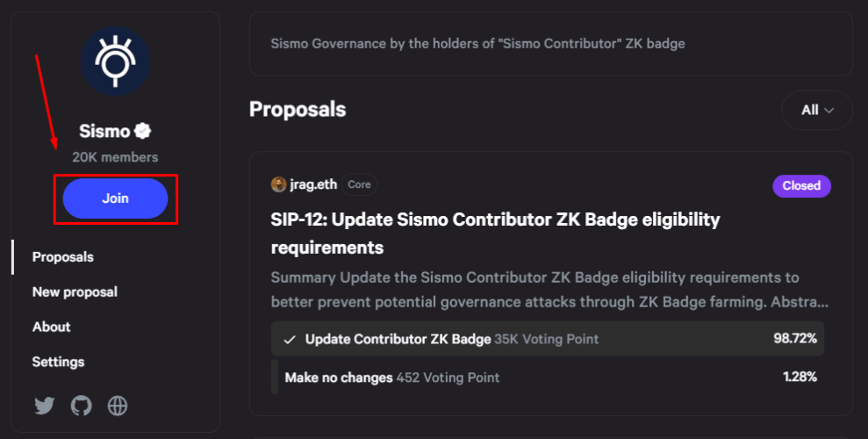Viewport: 868px width, 439px height.
Task: Open the Settings menu item
Action: [x=58, y=362]
